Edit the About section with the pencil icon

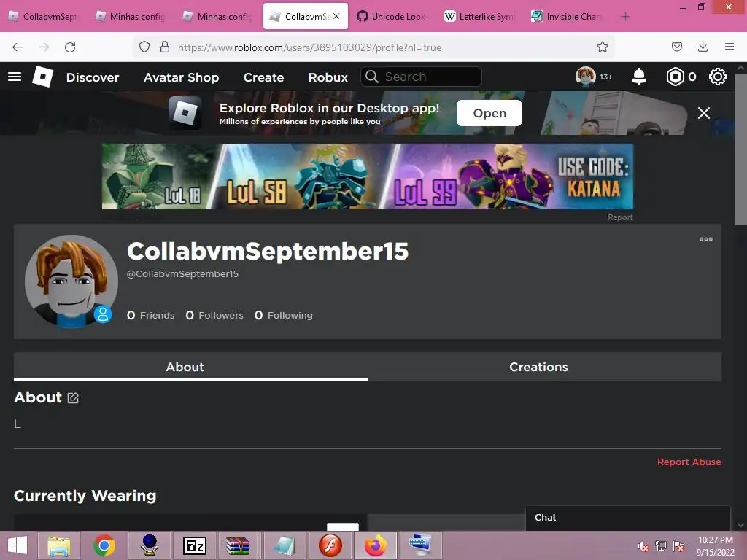73,397
